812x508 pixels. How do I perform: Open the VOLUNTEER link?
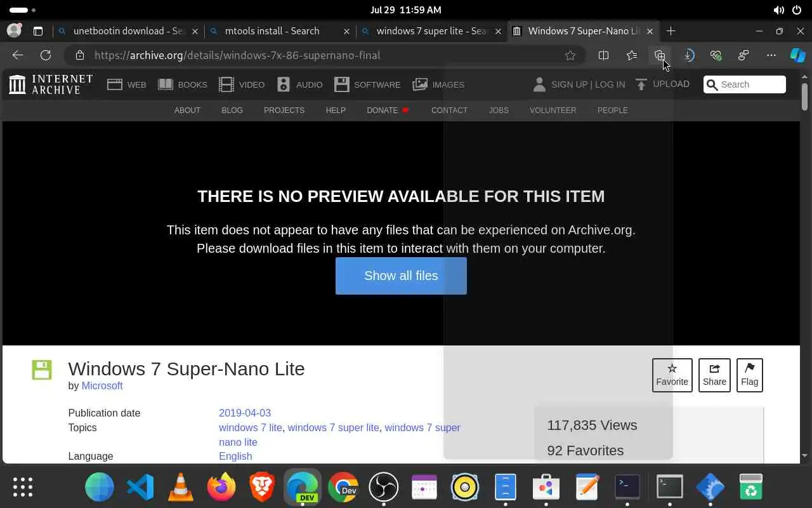(x=553, y=110)
